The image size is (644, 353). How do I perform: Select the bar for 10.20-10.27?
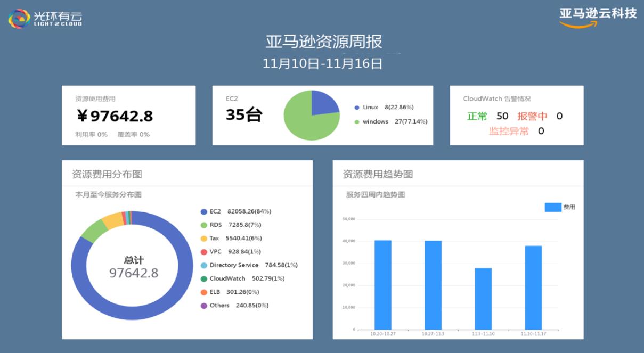point(383,285)
